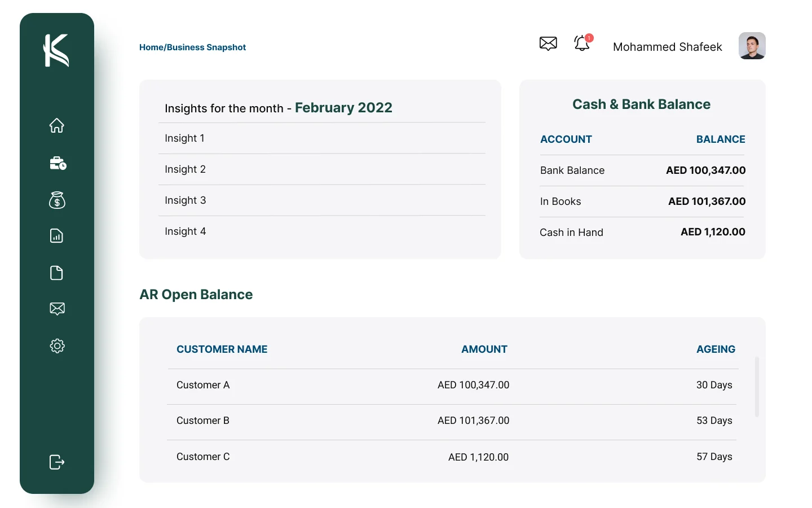Screen dimensions: 812x508
Task: Open the chart report sidebar icon
Action: [56, 236]
